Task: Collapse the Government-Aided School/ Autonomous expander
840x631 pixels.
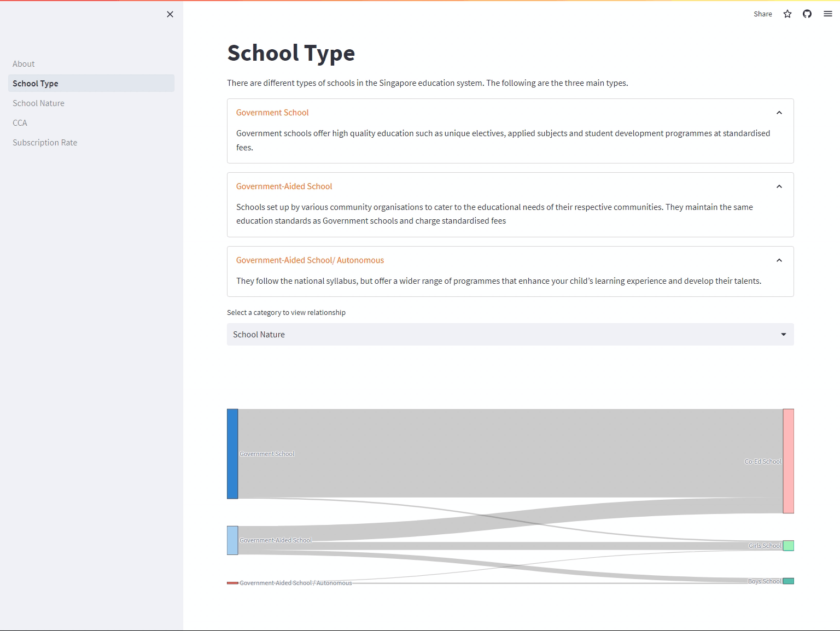Action: [x=779, y=260]
